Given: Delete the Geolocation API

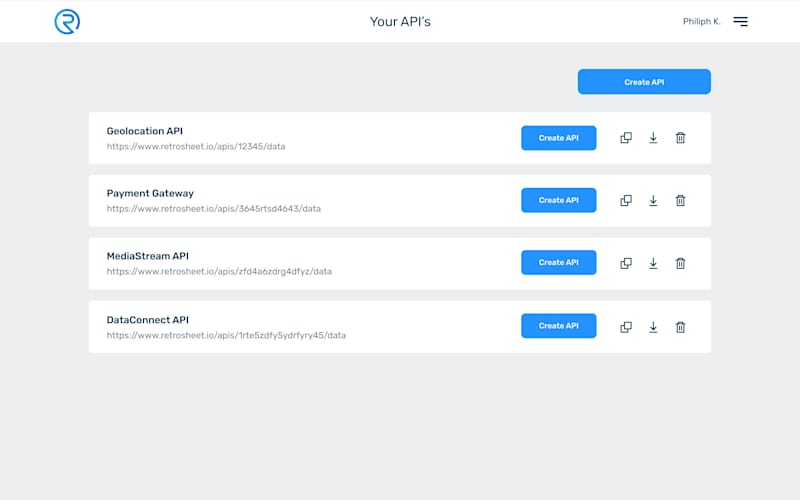Looking at the screenshot, I should [680, 138].
